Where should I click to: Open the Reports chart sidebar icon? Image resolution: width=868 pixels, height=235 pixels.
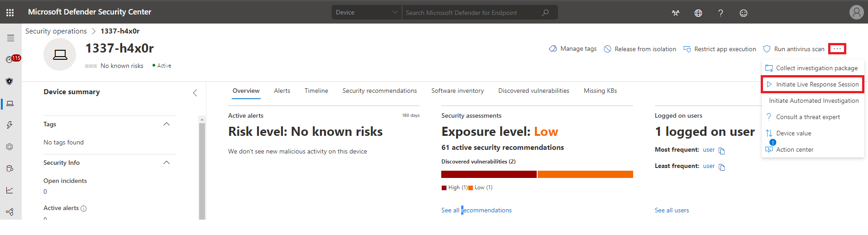click(x=10, y=190)
